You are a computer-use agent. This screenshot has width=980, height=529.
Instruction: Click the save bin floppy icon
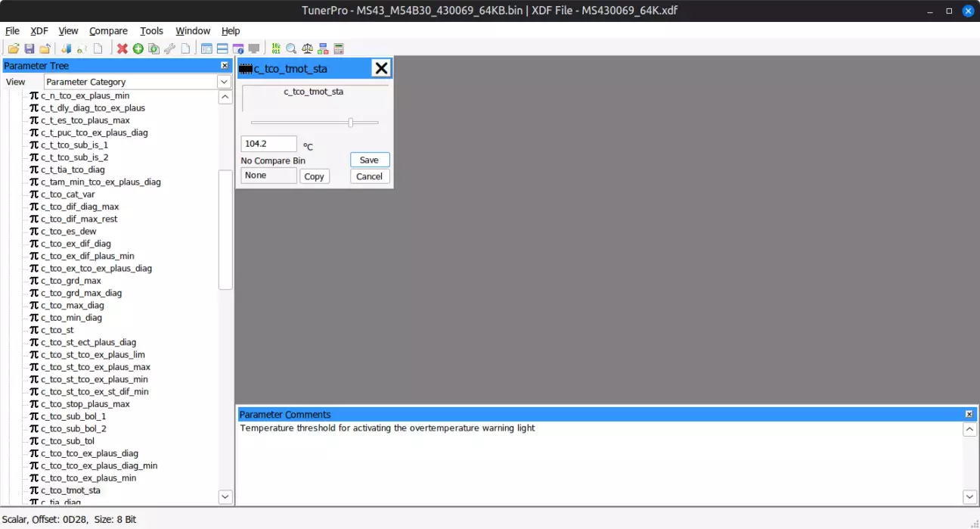(x=29, y=49)
